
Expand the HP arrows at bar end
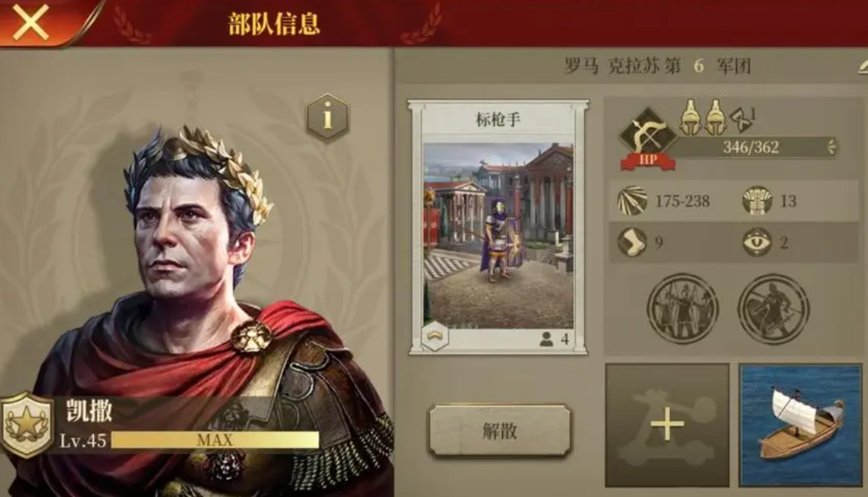(831, 147)
